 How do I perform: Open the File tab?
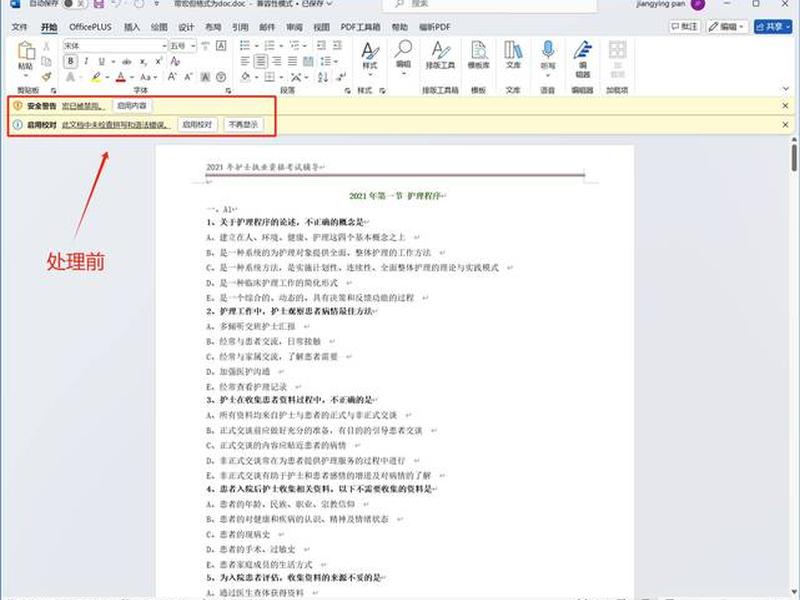19,27
